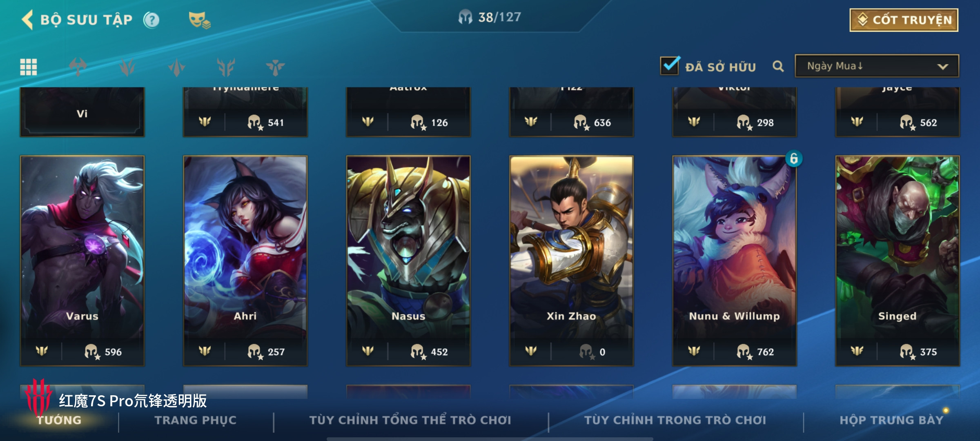
Task: Tap the golden mask icon in the header
Action: coord(199,20)
